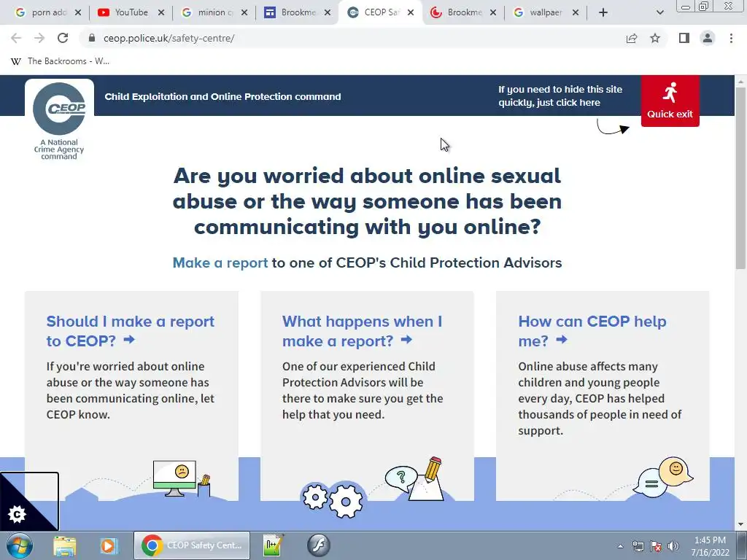Toggle the Chrome side panel icon
The width and height of the screenshot is (747, 560).
684,38
